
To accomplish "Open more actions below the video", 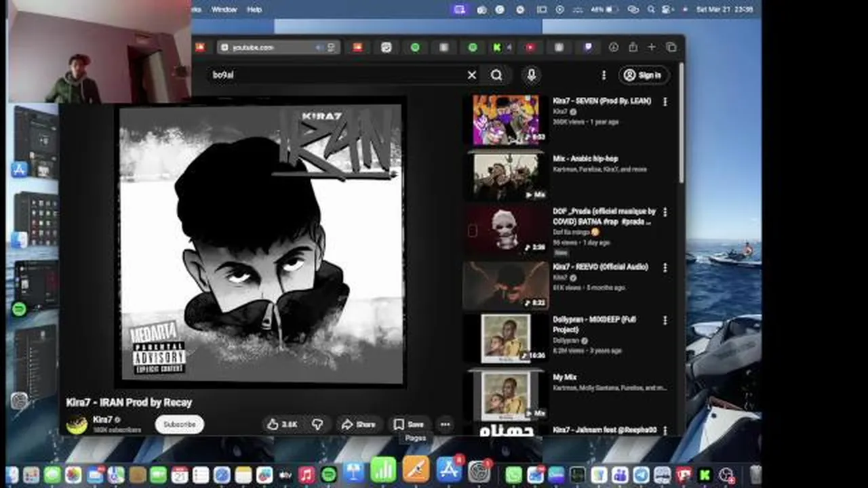I will point(445,424).
